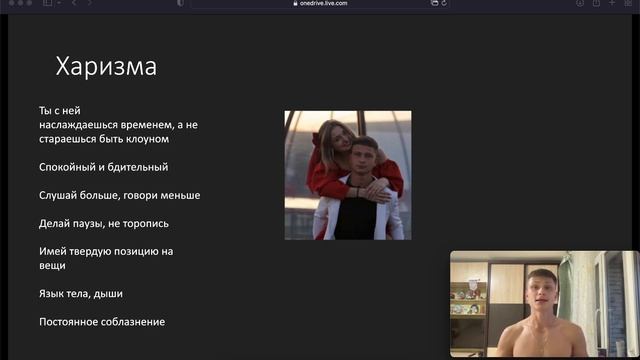This screenshot has height=360, width=640.
Task: Click the text 'Делай паузы, не торопись'
Action: tap(104, 223)
